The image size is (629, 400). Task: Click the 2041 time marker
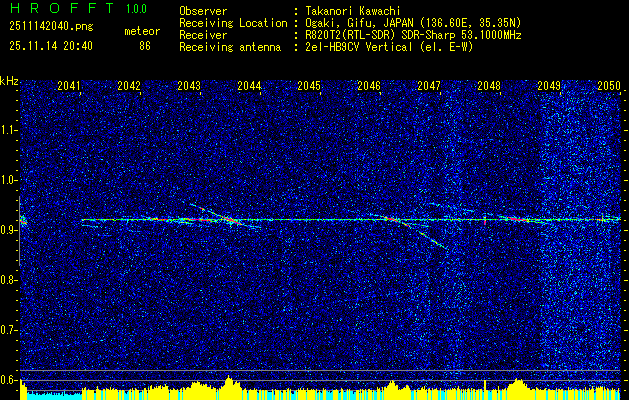(x=69, y=86)
